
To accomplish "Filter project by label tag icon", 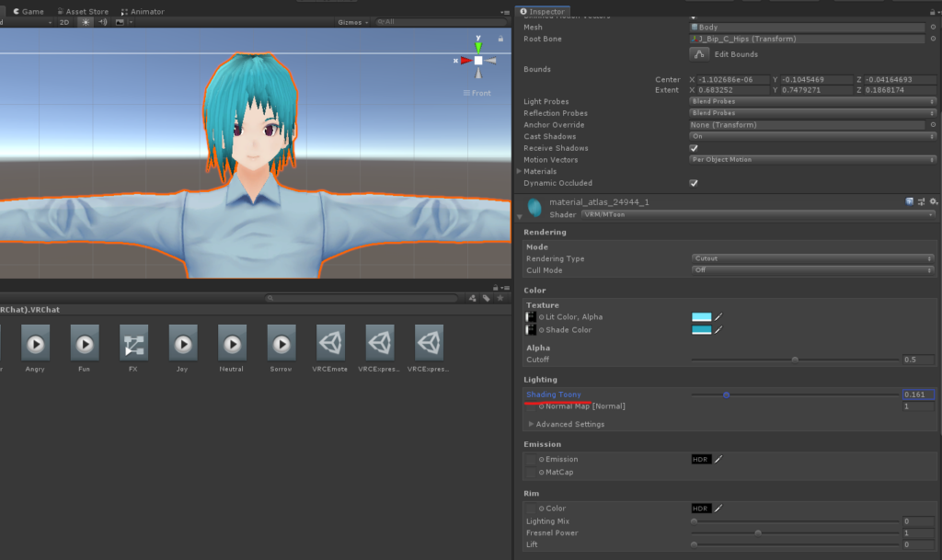I will [486, 298].
